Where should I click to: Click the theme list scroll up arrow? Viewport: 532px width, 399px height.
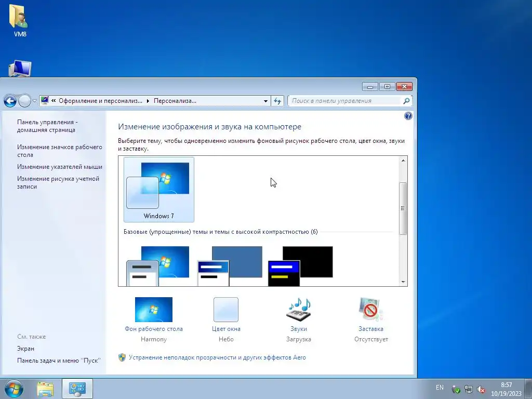[403, 161]
